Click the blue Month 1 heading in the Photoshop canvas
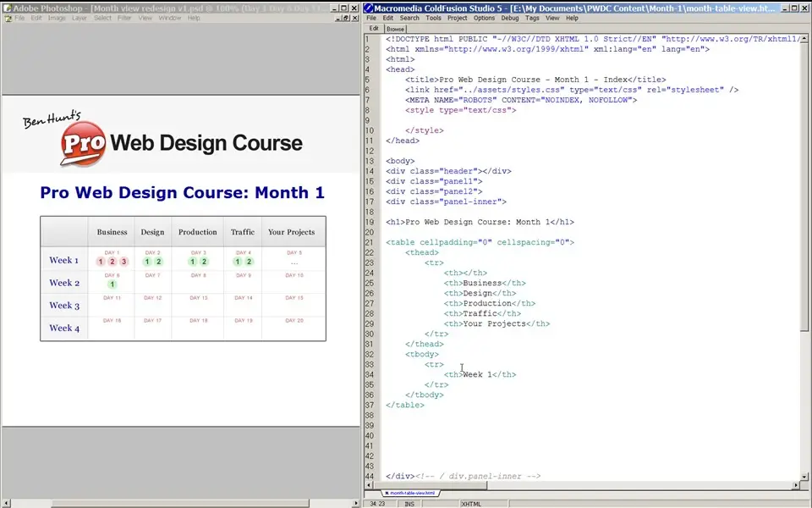Screen dimensions: 812x508 (x=183, y=192)
